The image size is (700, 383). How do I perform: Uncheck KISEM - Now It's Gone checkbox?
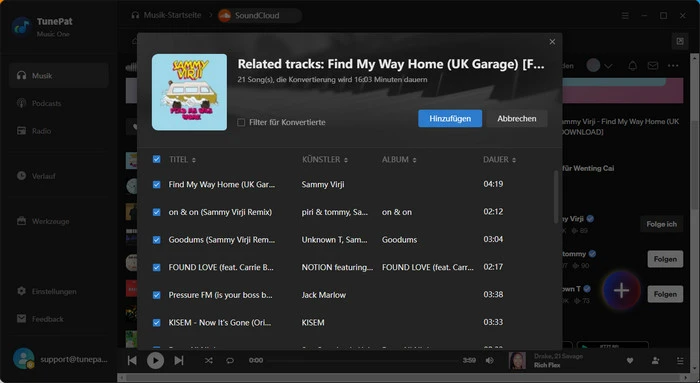coord(157,323)
